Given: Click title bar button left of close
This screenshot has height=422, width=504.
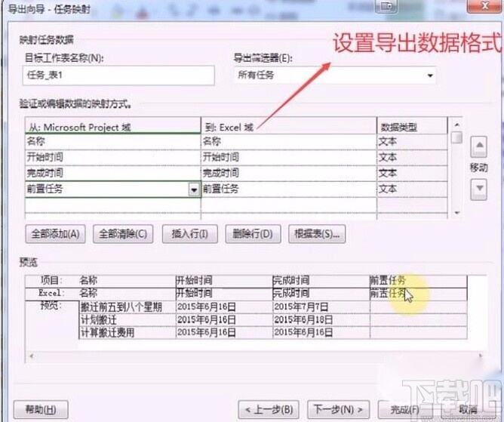Looking at the screenshot, I should point(387,6).
